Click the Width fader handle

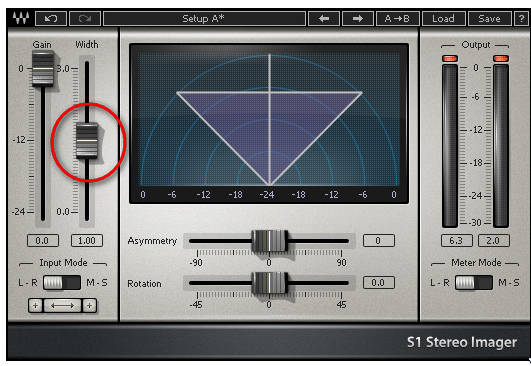pyautogui.click(x=87, y=140)
